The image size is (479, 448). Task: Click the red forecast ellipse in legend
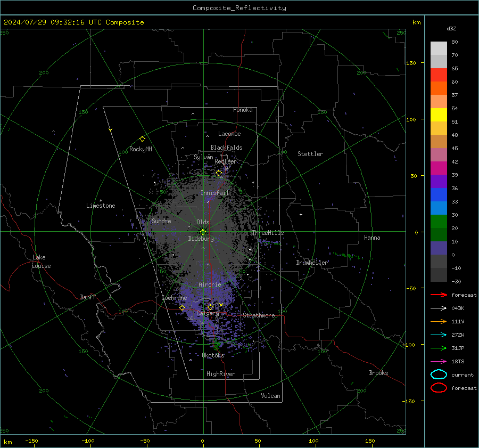439,388
